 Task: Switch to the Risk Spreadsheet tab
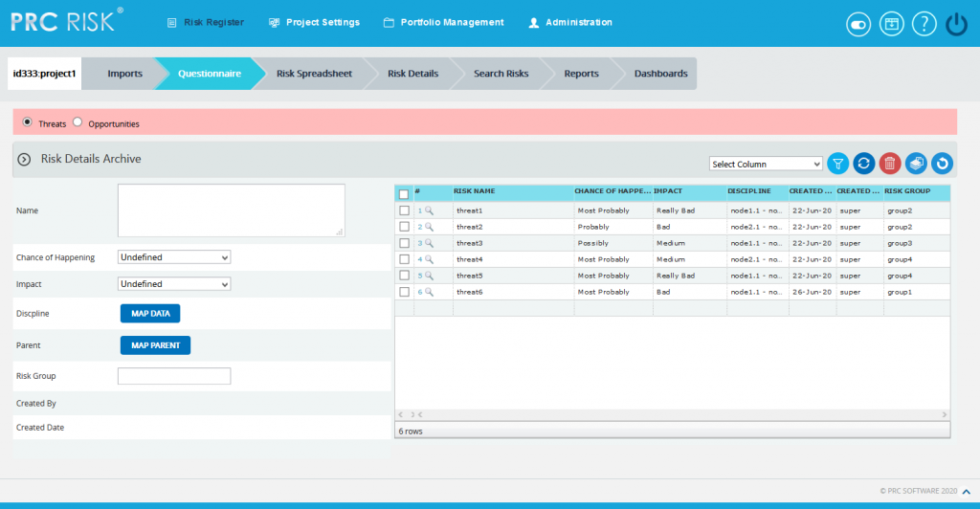pyautogui.click(x=314, y=74)
